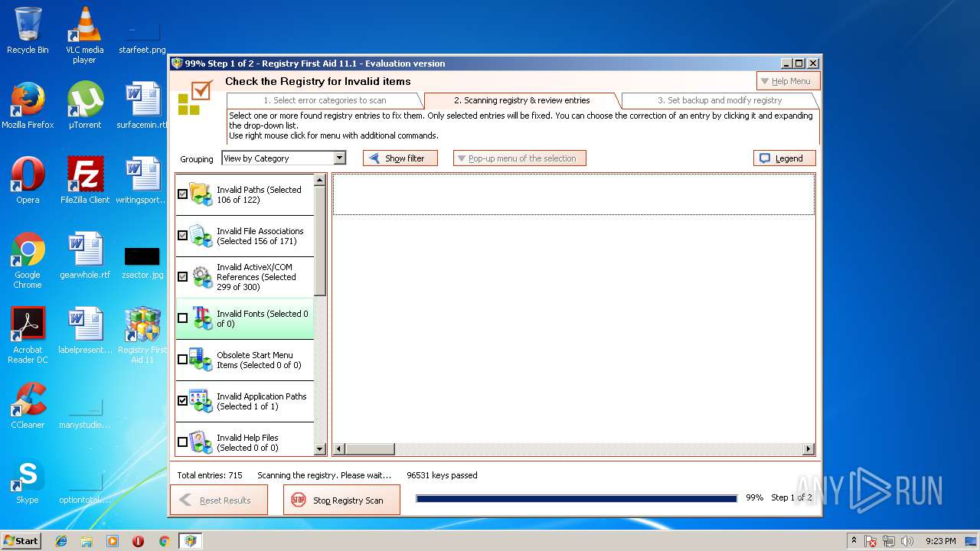Click the Invalid File Associations category icon
This screenshot has height=551, width=980.
pyautogui.click(x=201, y=236)
